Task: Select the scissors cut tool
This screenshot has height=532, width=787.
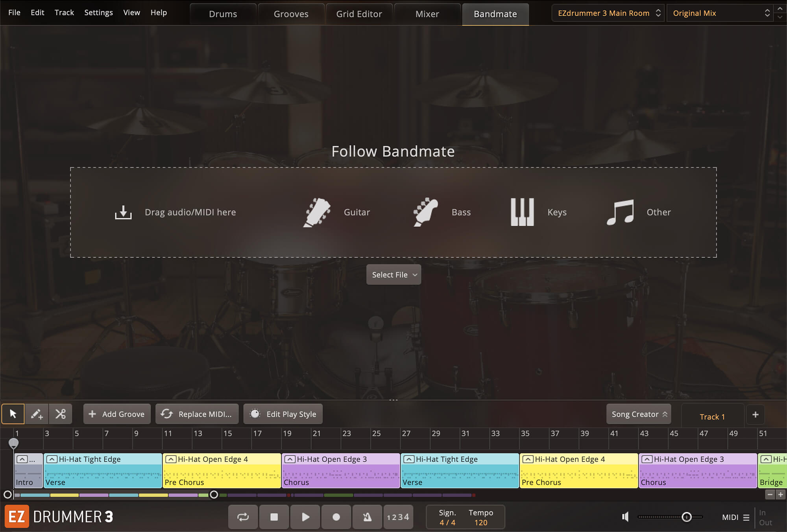Action: (61, 414)
